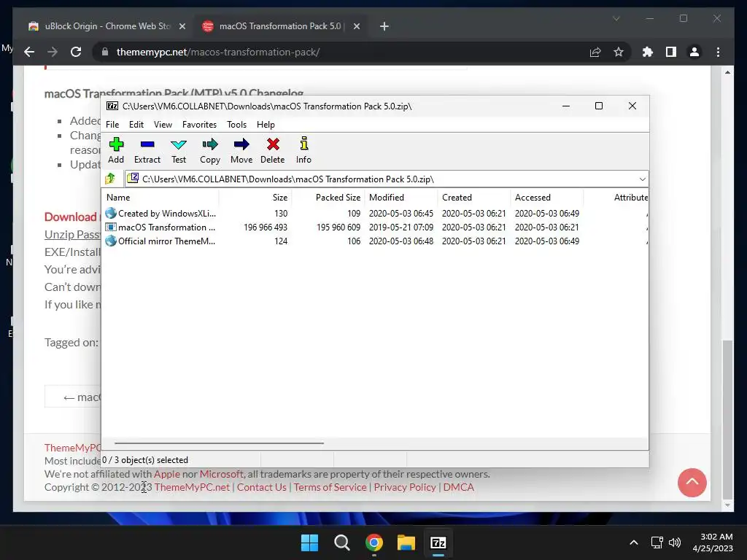Screen dimensions: 747x560
Task: Open the Info tool in 7-Zip
Action: point(303,150)
